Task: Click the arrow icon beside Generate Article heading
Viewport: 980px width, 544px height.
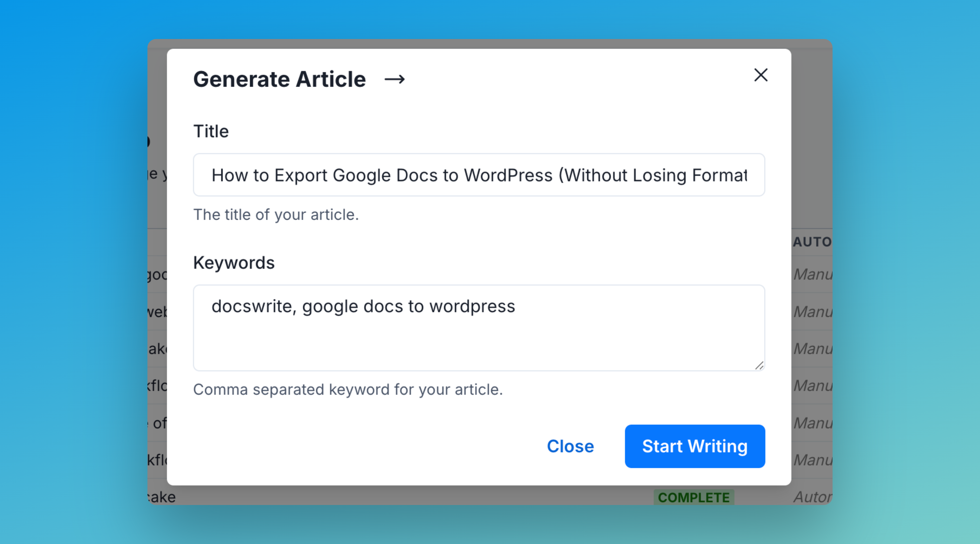Action: tap(396, 79)
